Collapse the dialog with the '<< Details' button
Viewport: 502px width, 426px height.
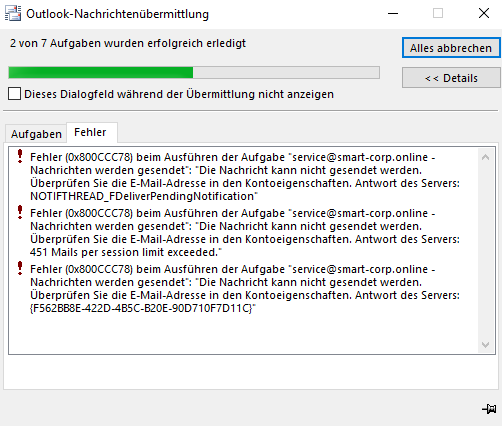coord(451,78)
